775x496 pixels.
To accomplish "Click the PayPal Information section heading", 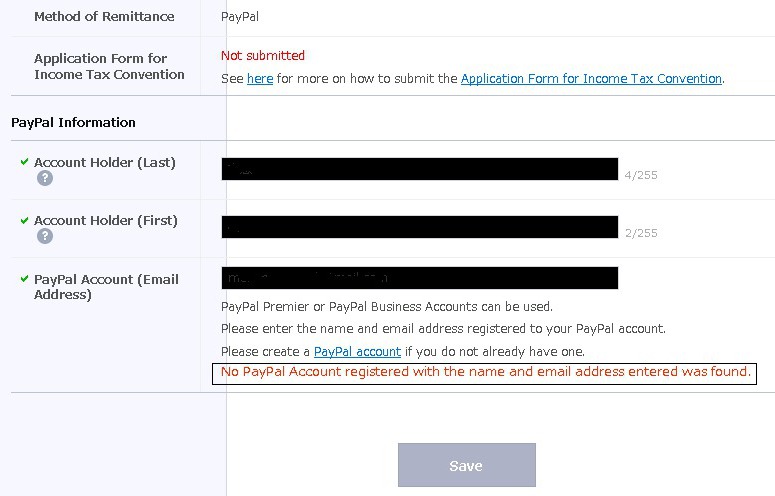I will coord(73,123).
